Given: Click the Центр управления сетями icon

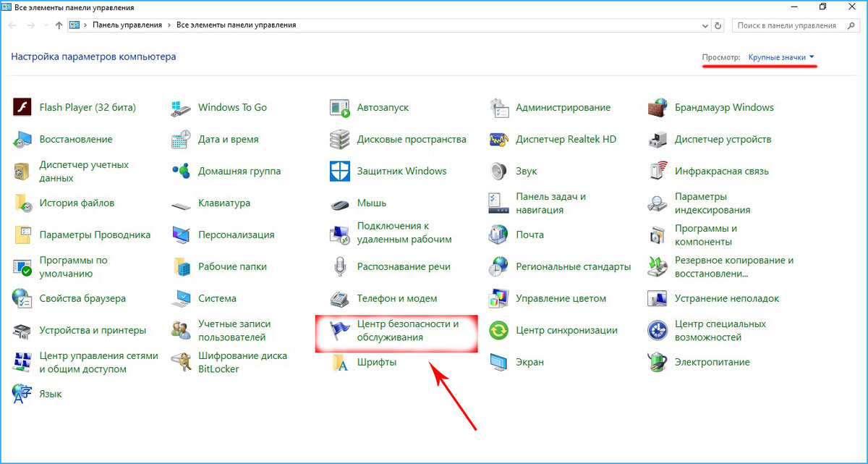Looking at the screenshot, I should (x=22, y=362).
